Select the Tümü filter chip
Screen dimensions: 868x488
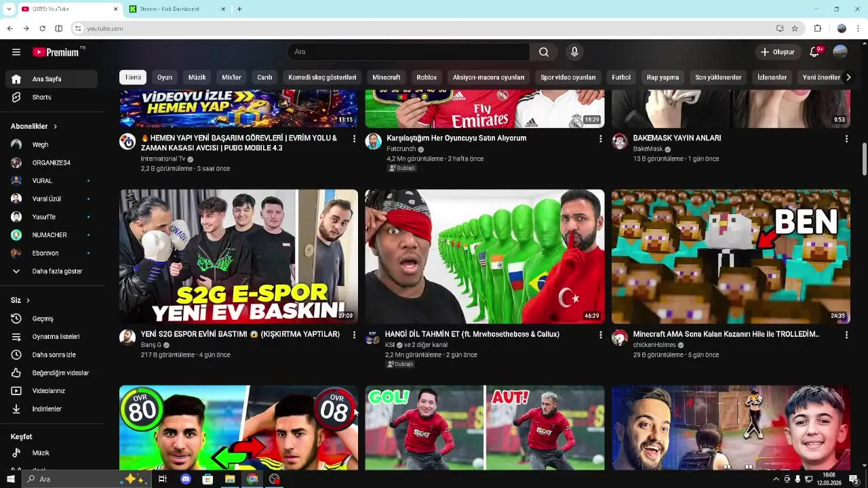(x=133, y=77)
